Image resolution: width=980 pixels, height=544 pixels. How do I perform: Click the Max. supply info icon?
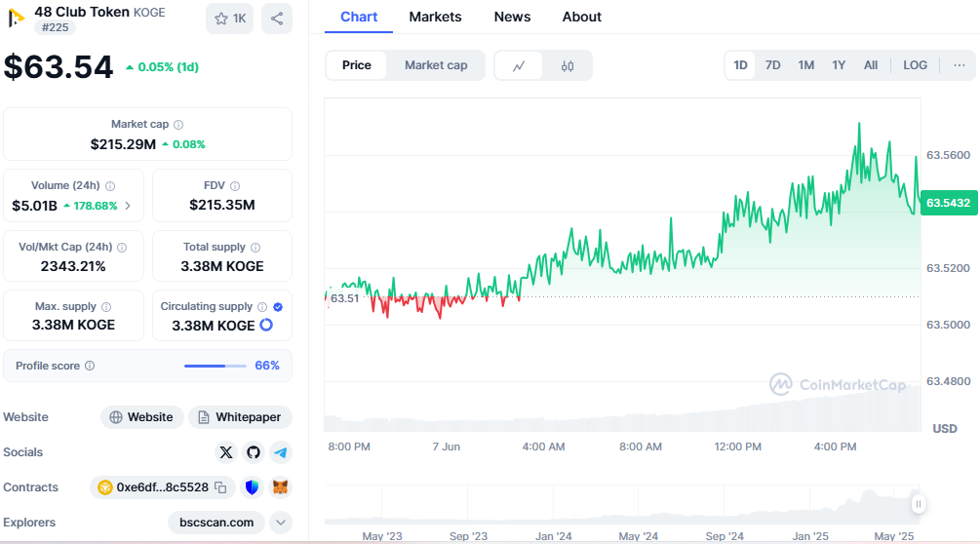(106, 307)
